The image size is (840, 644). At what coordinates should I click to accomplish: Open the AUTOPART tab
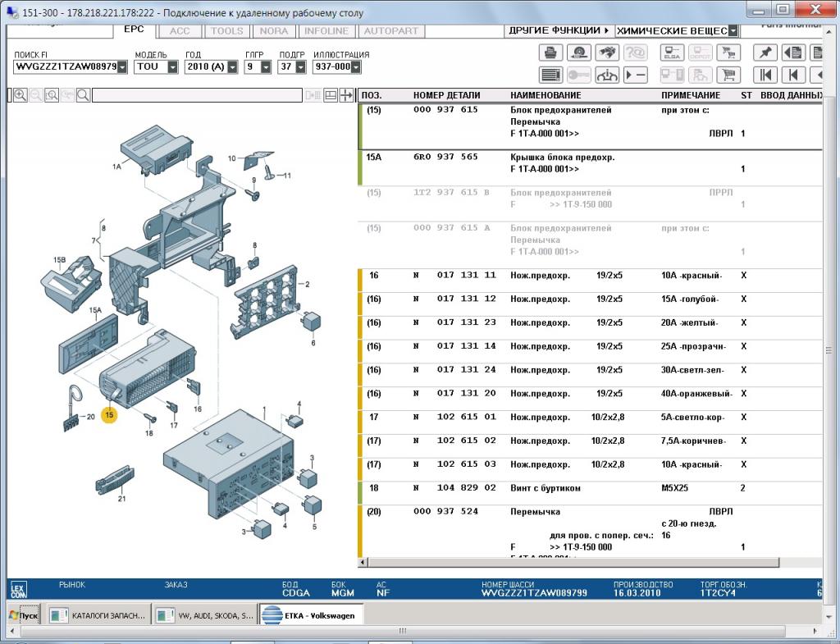click(391, 31)
